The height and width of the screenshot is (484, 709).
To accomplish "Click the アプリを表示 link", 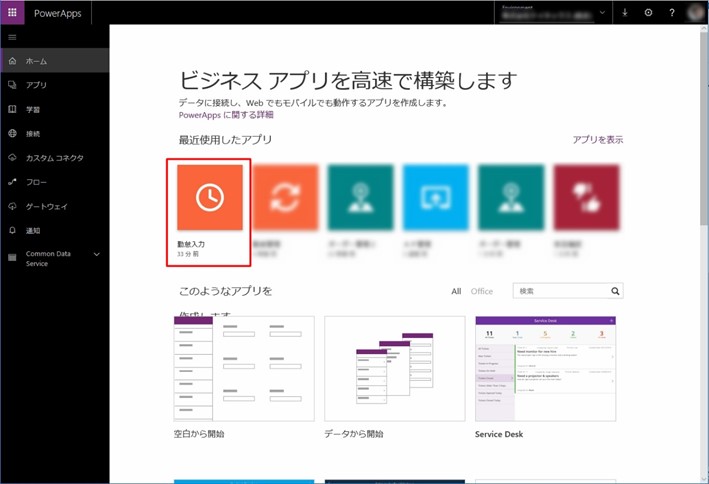I will [x=598, y=140].
